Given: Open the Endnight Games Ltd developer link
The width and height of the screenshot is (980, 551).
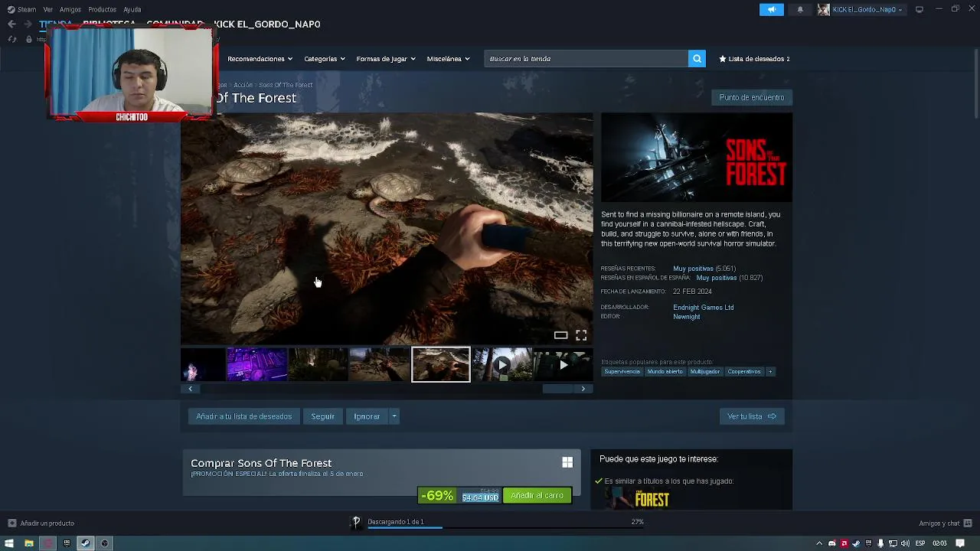Looking at the screenshot, I should tap(703, 308).
